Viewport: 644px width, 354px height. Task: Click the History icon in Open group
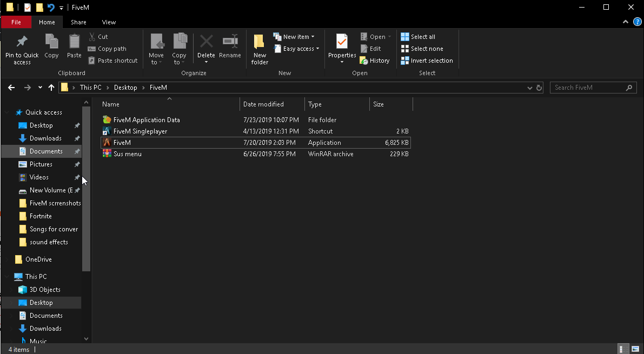pos(375,61)
